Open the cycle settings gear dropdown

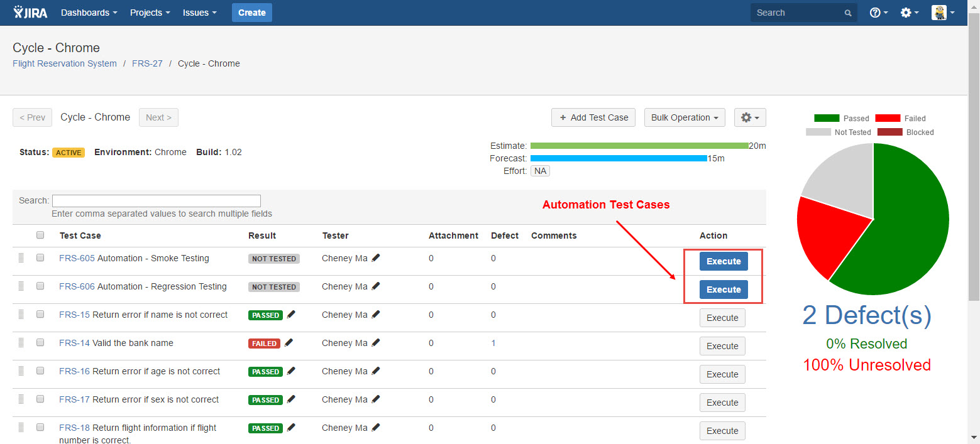(749, 117)
